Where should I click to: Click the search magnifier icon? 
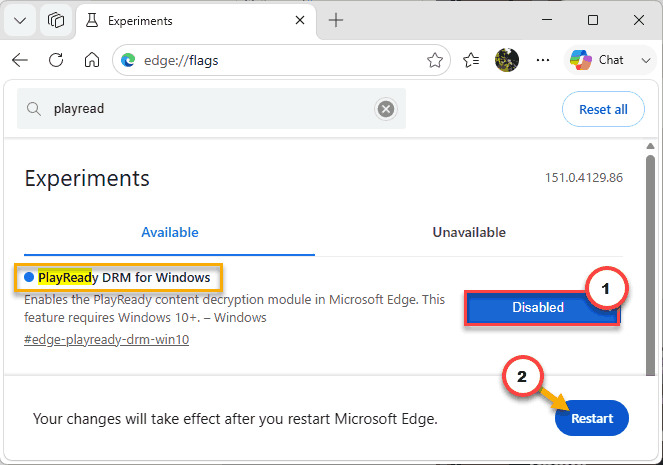(33, 109)
